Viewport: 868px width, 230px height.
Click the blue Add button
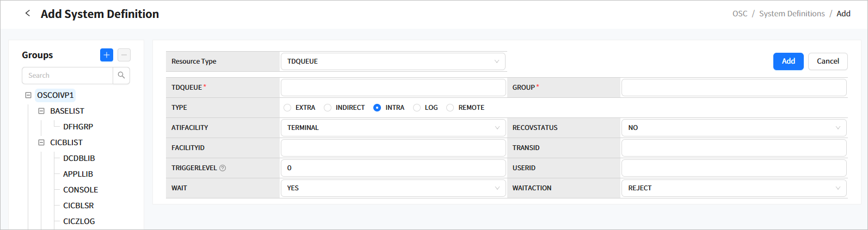click(788, 61)
